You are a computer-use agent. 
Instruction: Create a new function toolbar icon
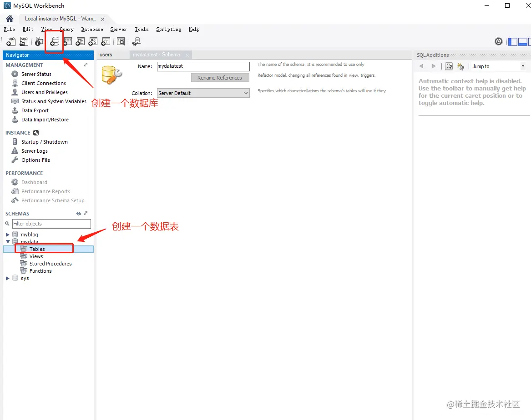[106, 42]
